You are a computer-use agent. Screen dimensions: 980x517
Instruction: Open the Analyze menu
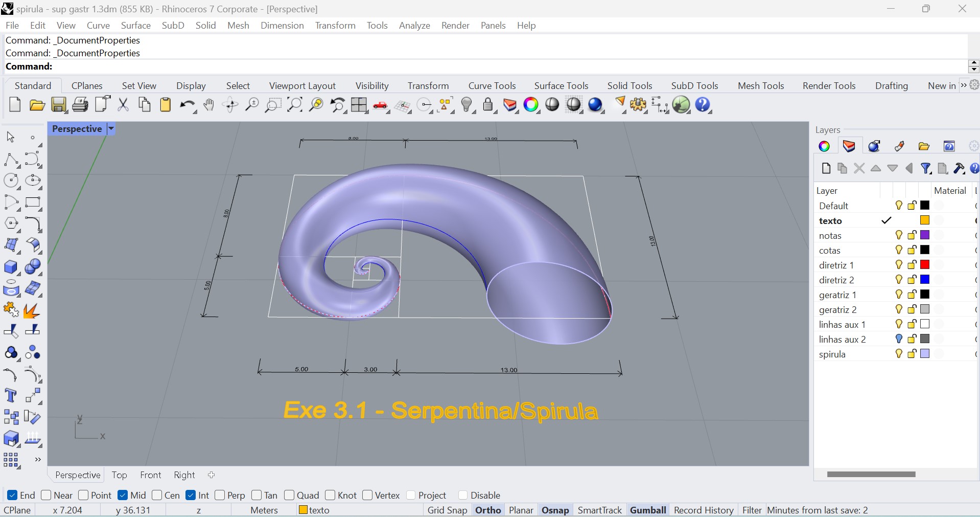[414, 25]
